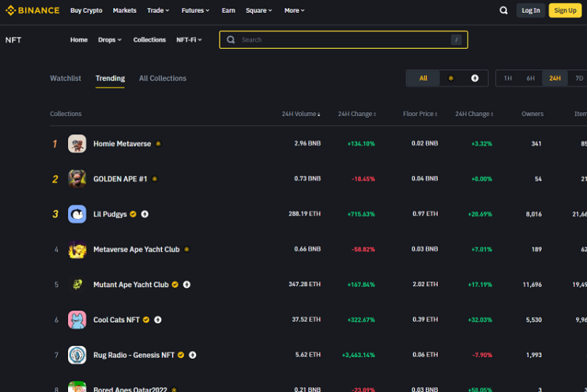This screenshot has width=587, height=392.
Task: Click the GOLDEN APE #1 collection avatar
Action: tap(77, 179)
